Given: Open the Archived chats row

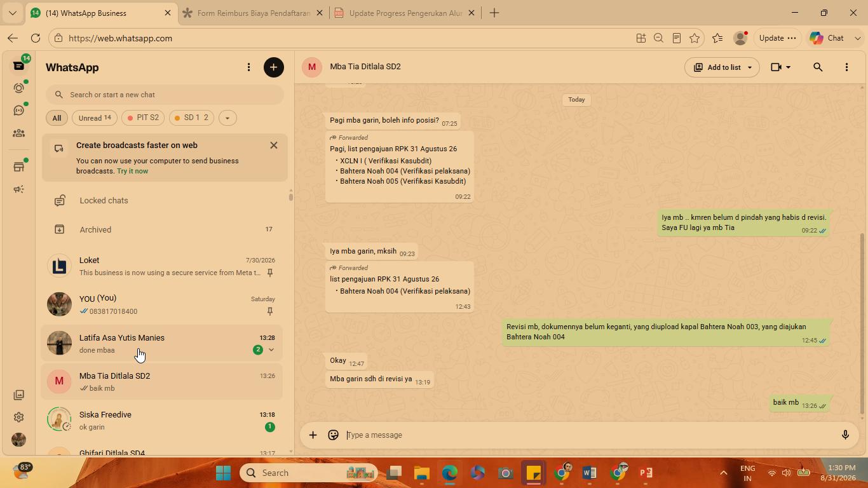Looking at the screenshot, I should [x=165, y=229].
